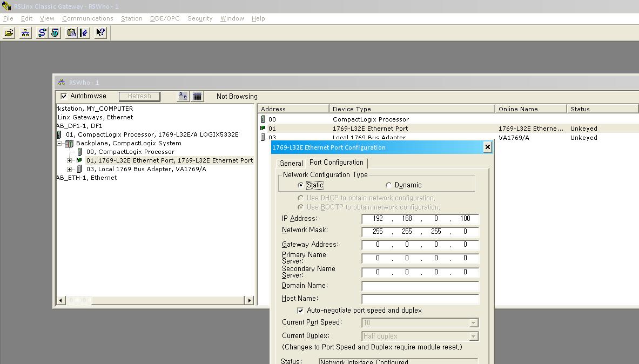This screenshot has width=639, height=364.
Task: Click the tree's horizontal scrollbar right arrow
Action: tap(250, 300)
